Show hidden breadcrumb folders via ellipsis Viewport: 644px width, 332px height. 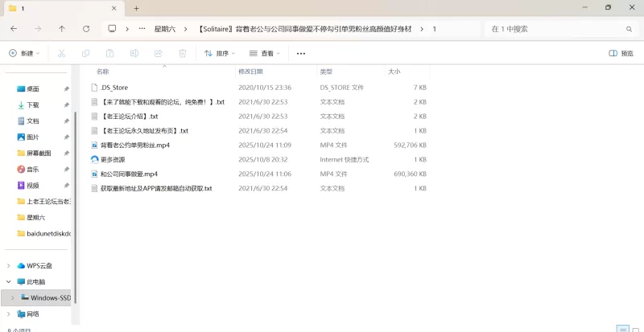pos(142,29)
